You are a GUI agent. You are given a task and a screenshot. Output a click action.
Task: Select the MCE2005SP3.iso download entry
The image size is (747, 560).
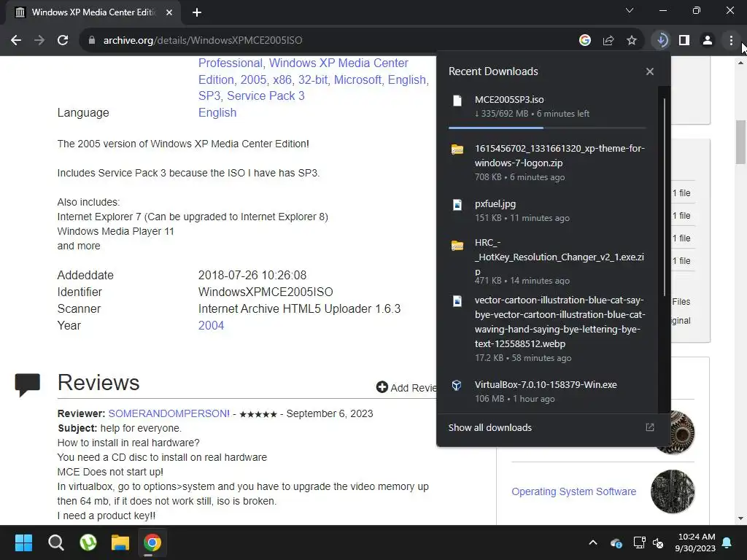547,106
